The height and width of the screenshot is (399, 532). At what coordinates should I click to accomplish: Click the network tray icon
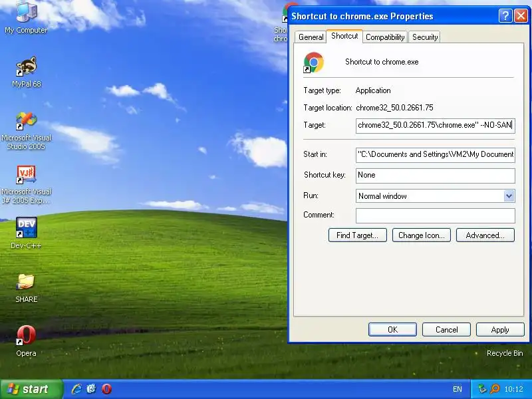[481, 389]
